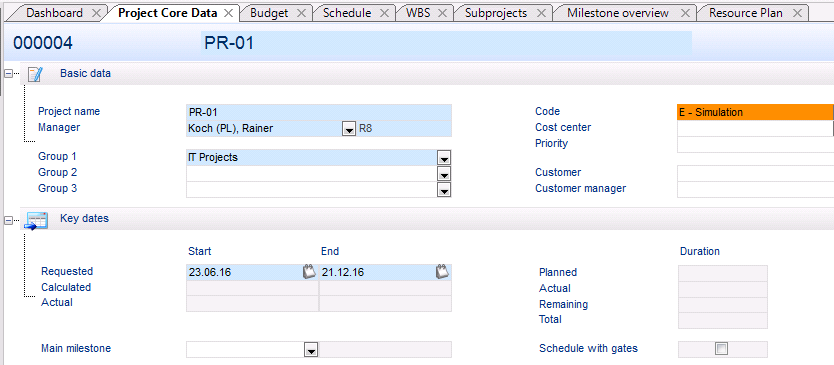Click the empty Group 3 field

point(312,190)
